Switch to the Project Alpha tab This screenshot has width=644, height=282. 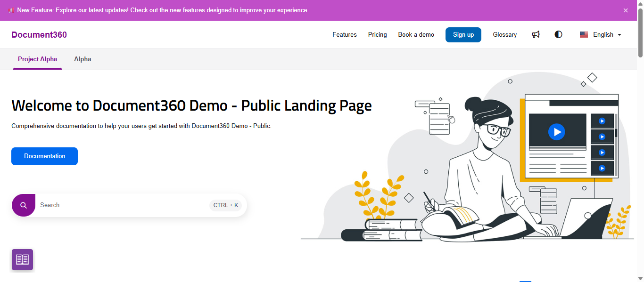[37, 59]
